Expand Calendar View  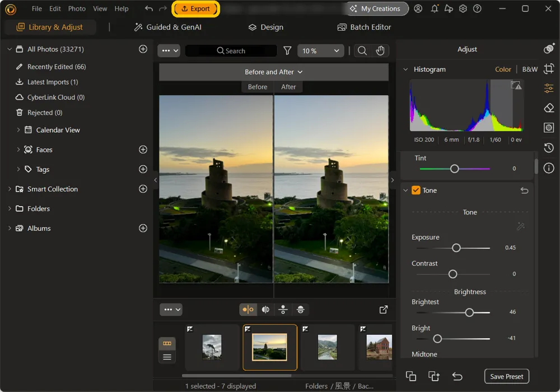(x=18, y=130)
